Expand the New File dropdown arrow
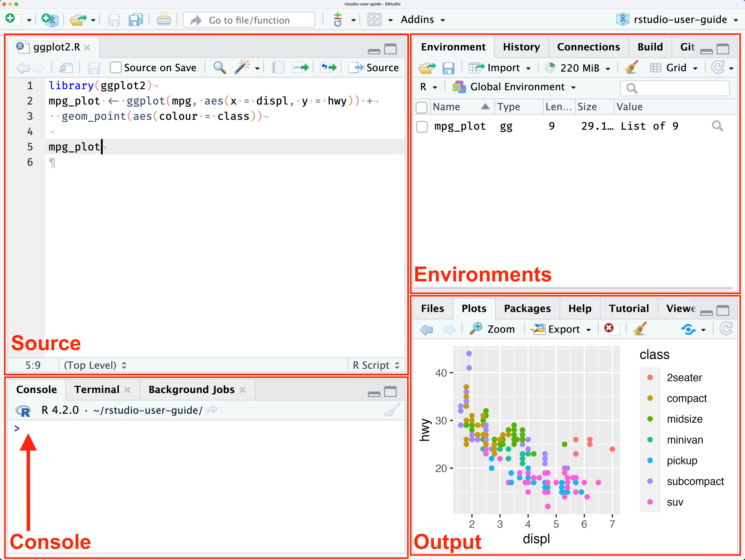This screenshot has height=560, width=745. (29, 20)
